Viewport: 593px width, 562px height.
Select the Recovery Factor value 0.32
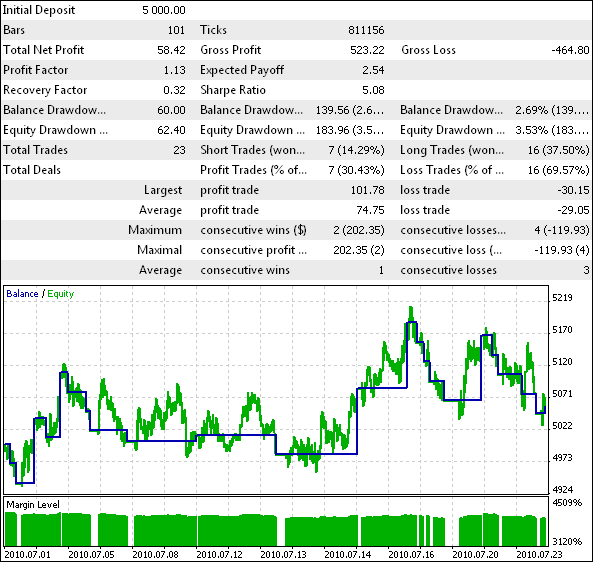[x=174, y=90]
